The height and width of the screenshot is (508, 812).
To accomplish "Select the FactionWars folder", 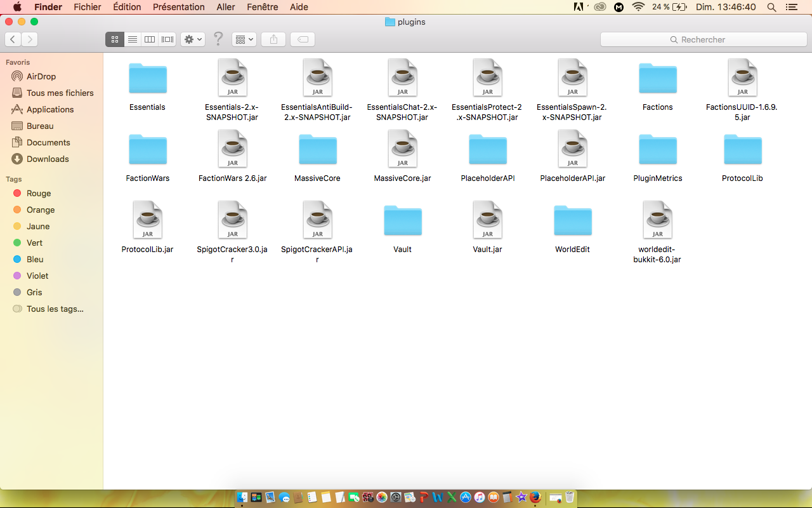I will 147,150.
